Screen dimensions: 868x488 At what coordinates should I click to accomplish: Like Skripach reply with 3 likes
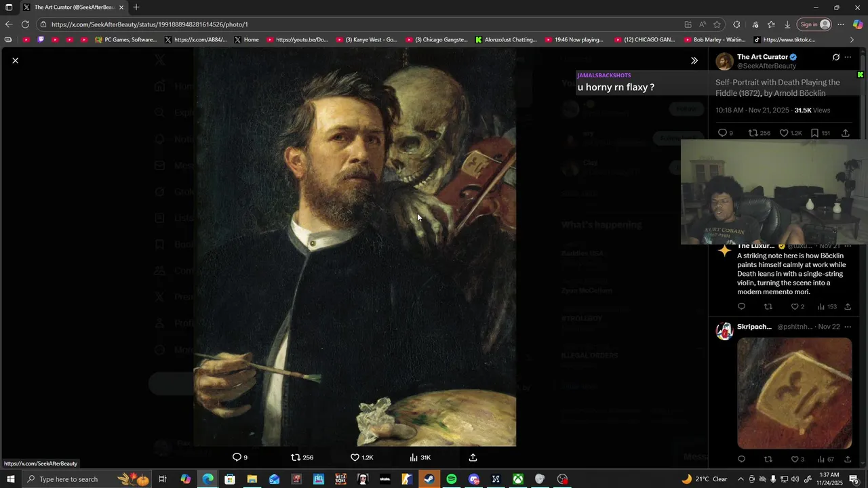point(797,459)
